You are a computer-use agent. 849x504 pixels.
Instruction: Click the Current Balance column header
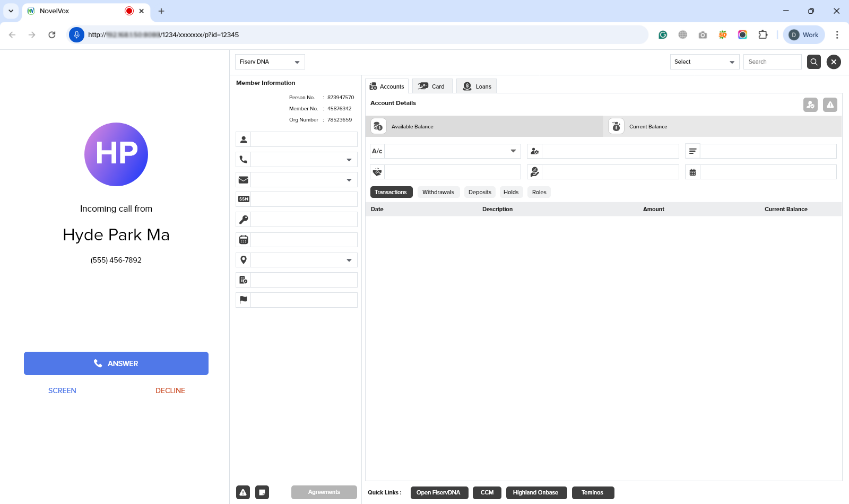pyautogui.click(x=786, y=209)
